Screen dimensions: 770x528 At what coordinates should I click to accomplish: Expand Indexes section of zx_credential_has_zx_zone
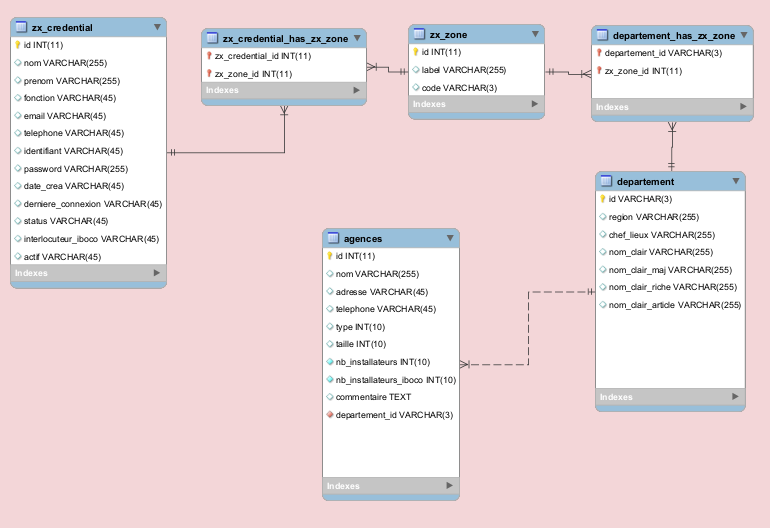click(x=357, y=90)
